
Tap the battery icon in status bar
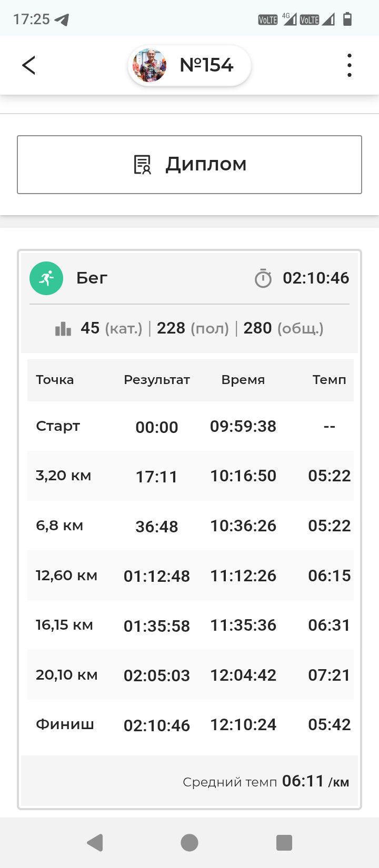347,19
